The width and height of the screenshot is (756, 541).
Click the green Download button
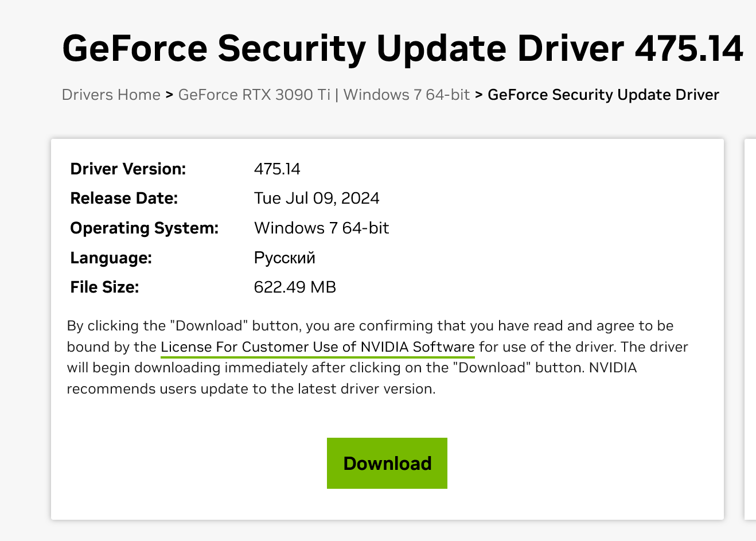click(x=387, y=463)
